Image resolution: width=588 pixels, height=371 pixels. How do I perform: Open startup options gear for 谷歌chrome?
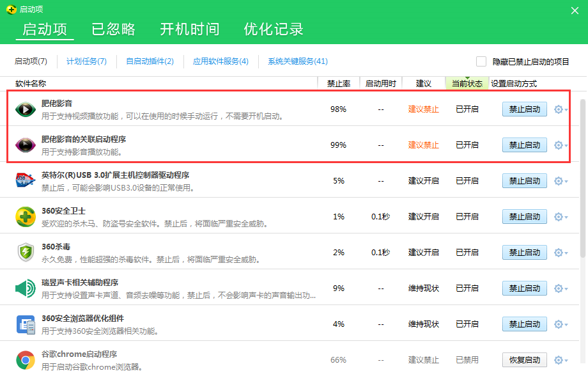tap(560, 359)
